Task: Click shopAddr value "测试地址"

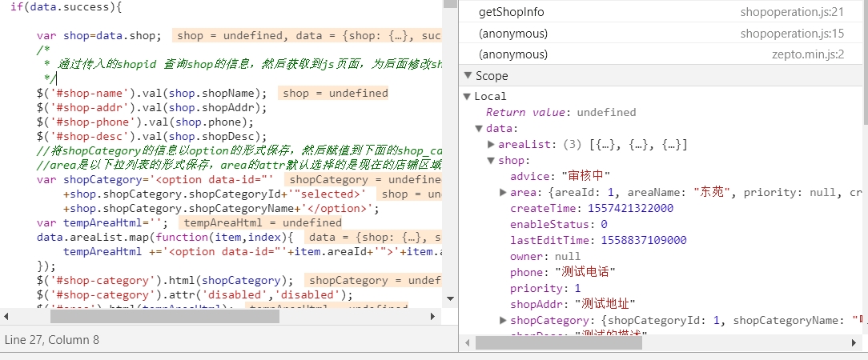Action: [x=605, y=304]
